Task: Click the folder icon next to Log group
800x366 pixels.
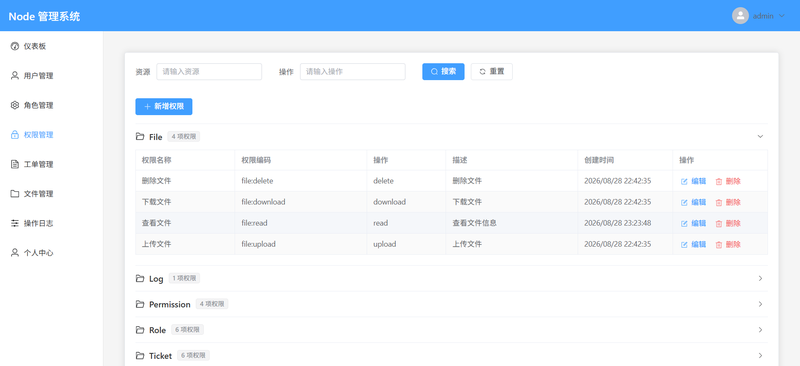Action: (140, 279)
